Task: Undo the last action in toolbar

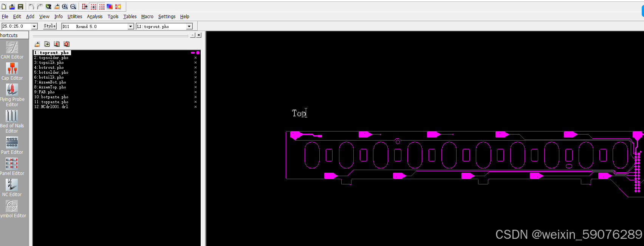Action: coord(32,7)
